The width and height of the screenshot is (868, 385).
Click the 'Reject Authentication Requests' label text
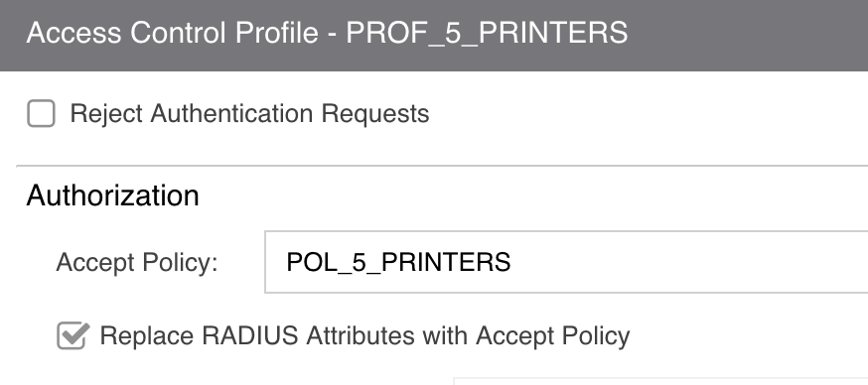249,113
